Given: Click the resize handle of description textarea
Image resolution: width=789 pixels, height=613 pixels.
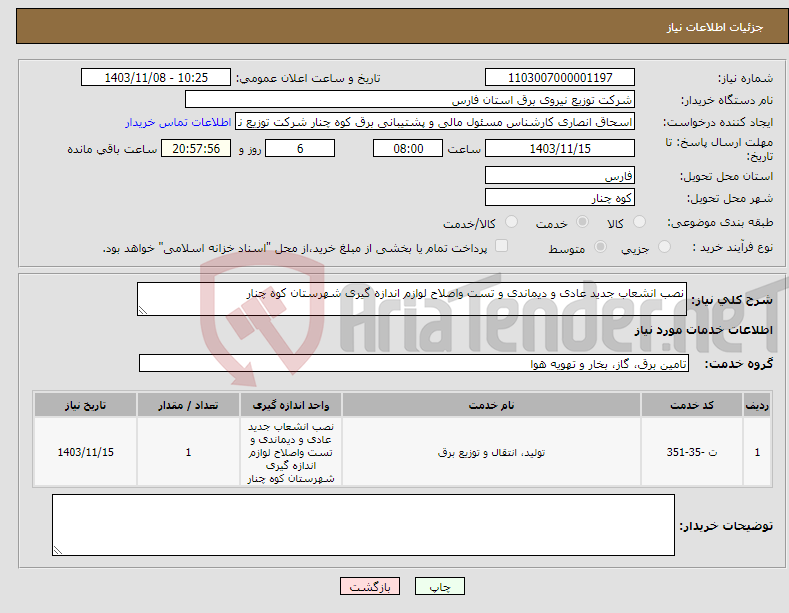Looking at the screenshot, I should 142,311.
